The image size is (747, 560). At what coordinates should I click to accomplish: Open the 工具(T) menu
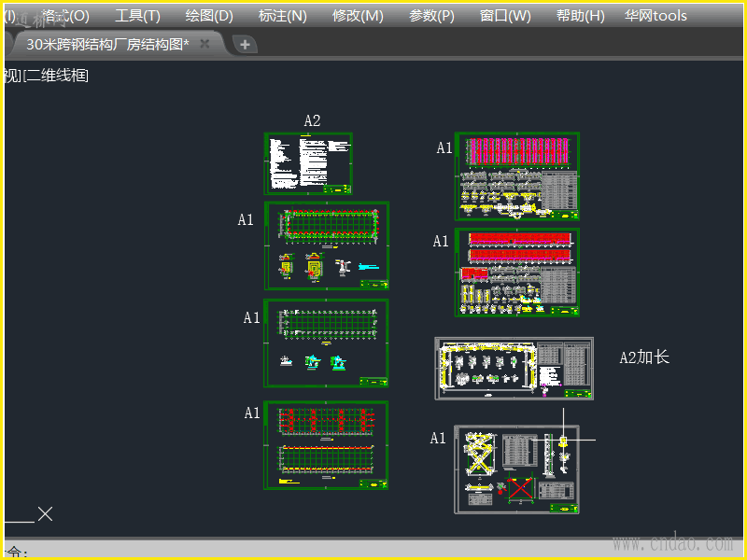tap(137, 16)
